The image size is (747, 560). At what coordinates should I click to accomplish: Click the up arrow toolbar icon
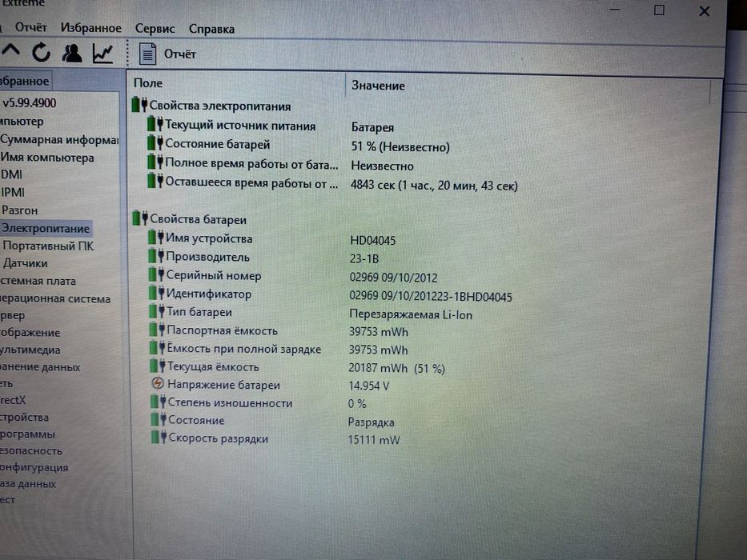[x=10, y=50]
